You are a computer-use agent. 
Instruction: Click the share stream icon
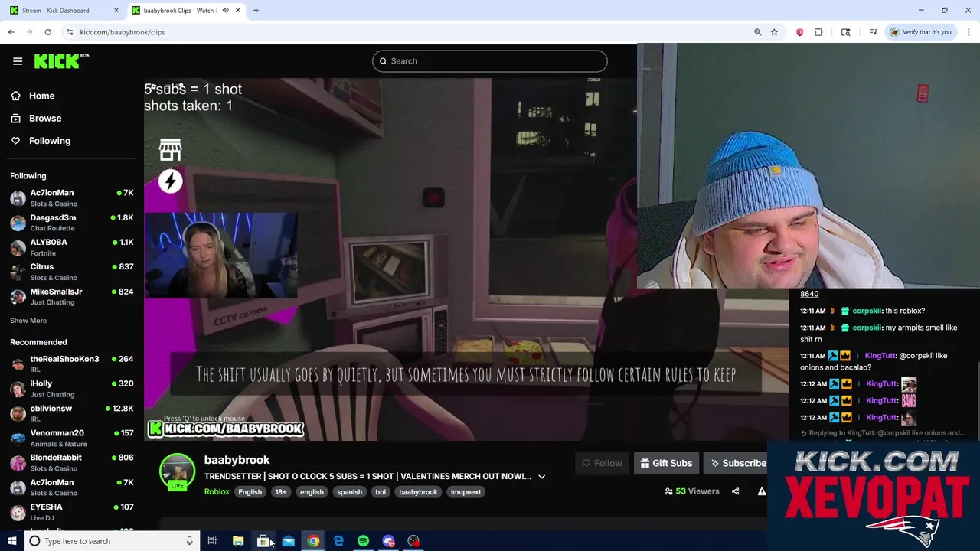tap(735, 491)
